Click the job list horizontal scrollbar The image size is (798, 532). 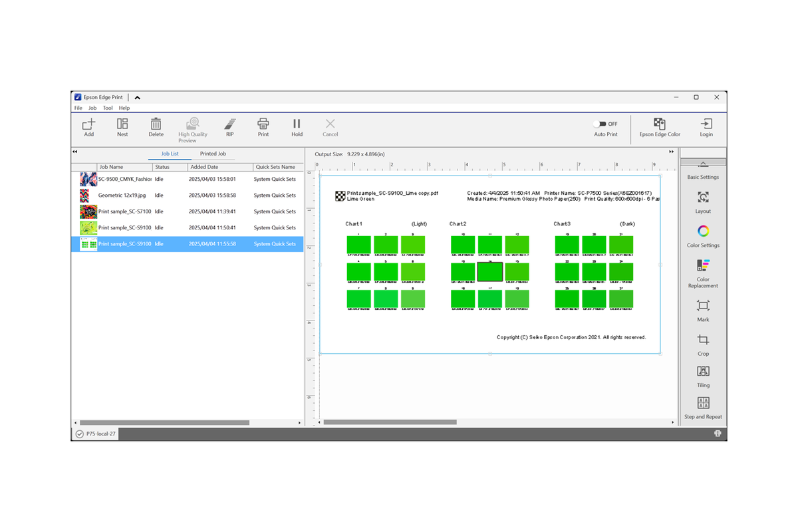164,423
